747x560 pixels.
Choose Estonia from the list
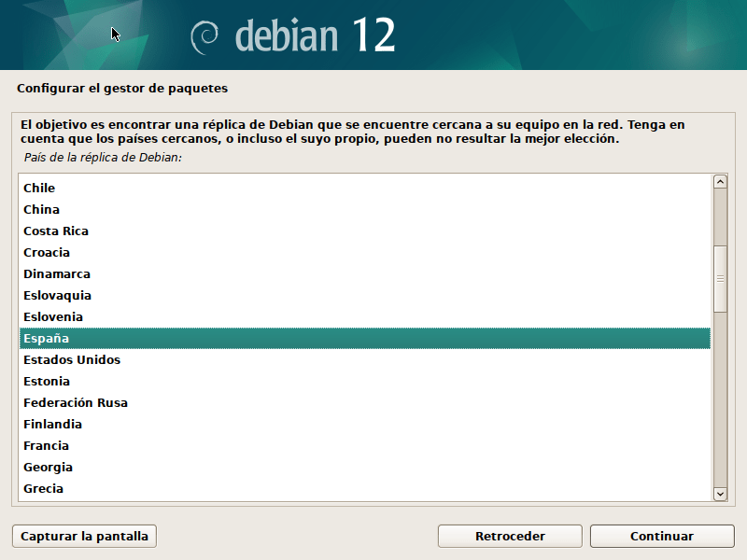tap(365, 381)
